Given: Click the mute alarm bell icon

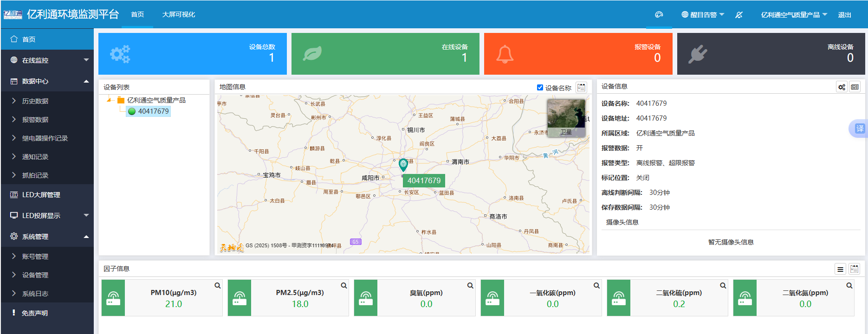Looking at the screenshot, I should [739, 15].
